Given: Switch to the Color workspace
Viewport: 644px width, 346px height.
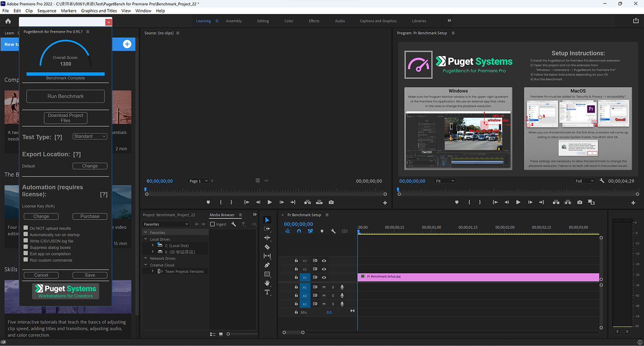Looking at the screenshot, I should tap(289, 21).
